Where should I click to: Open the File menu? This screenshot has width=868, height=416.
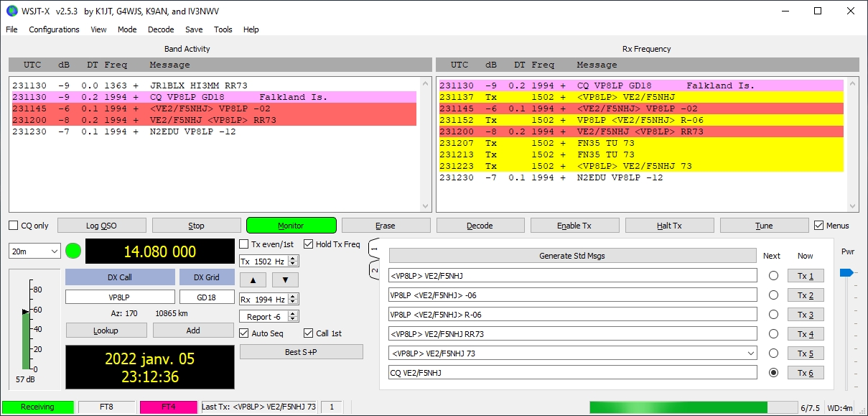tap(12, 29)
